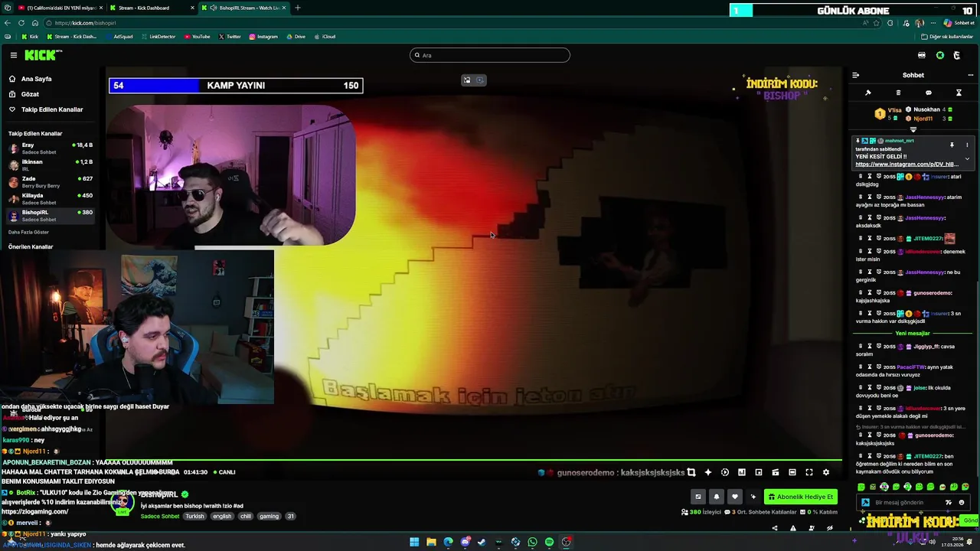Screen dimensions: 980x551
Task: Toggle picture-in-picture mode in player
Action: tap(759, 472)
